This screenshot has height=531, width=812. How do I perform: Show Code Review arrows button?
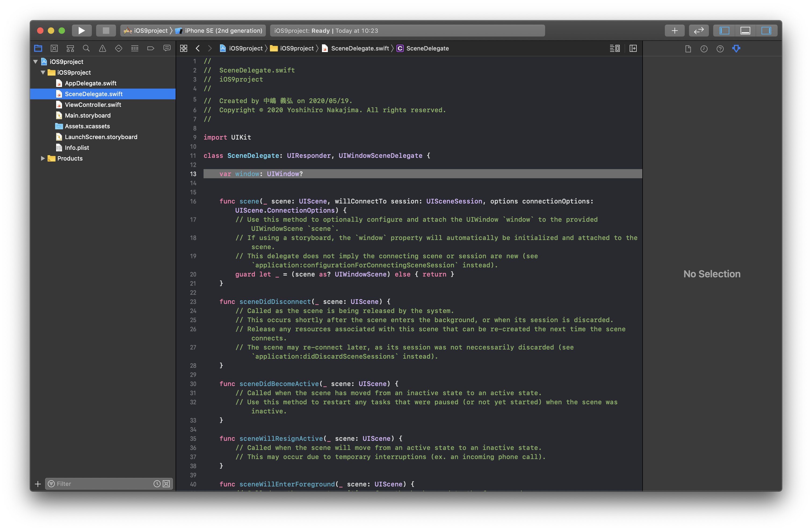click(699, 31)
